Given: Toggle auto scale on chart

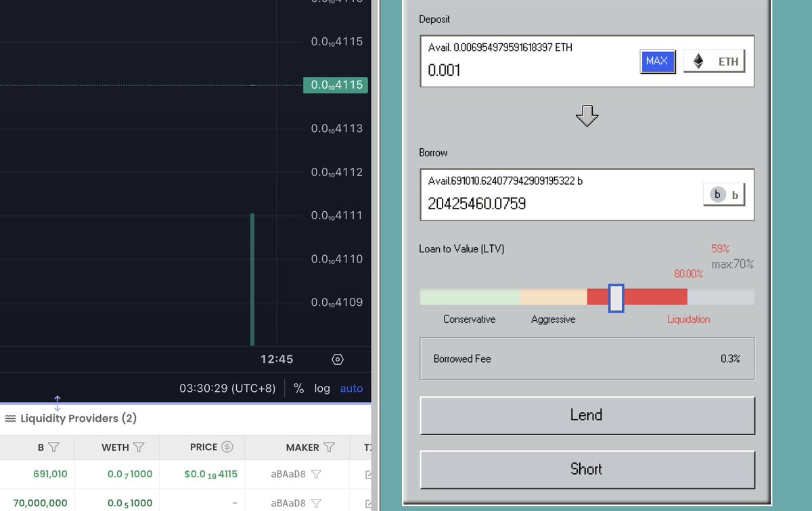Looking at the screenshot, I should 351,388.
